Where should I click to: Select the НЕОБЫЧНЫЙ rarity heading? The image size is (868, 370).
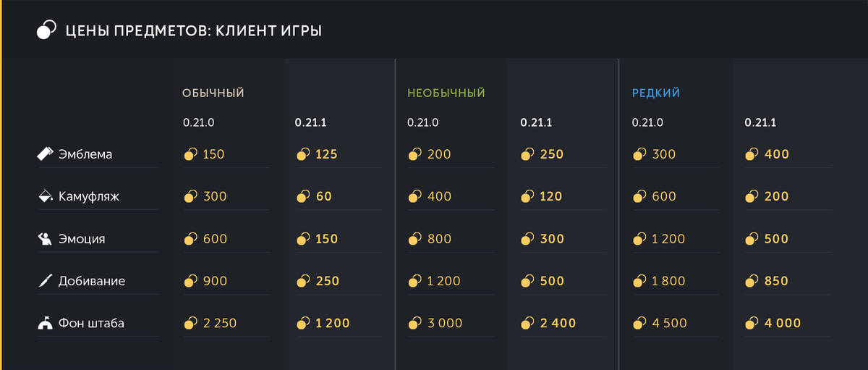tap(446, 93)
